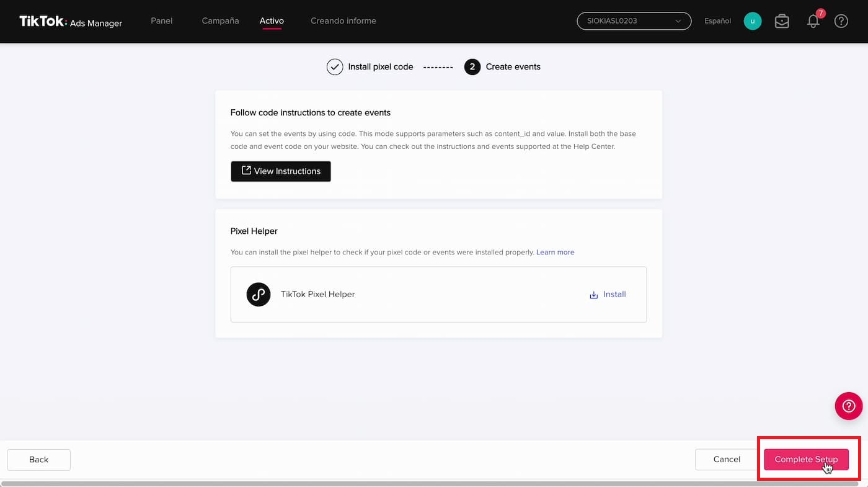Screen dimensions: 868x487
Task: Open the briefcase business center icon
Action: click(x=782, y=21)
